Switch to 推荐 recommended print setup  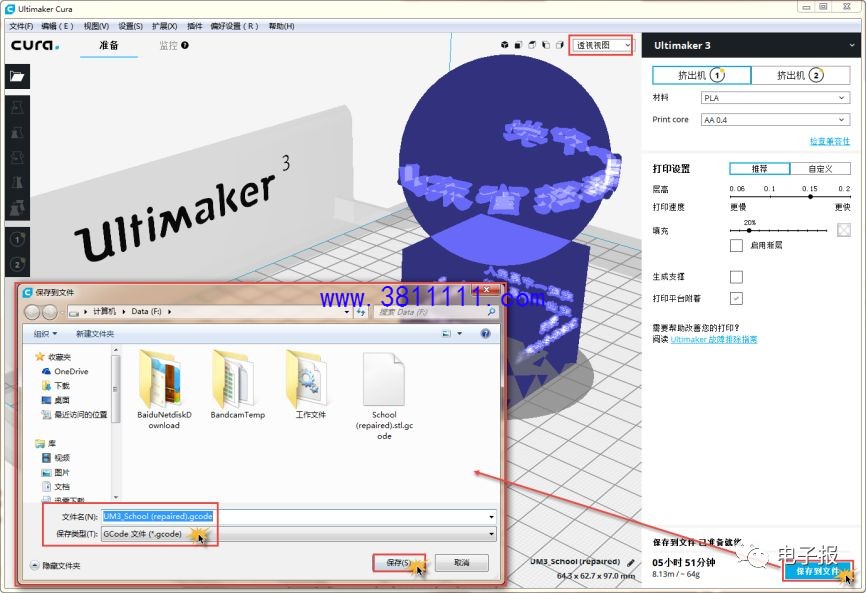pos(760,168)
